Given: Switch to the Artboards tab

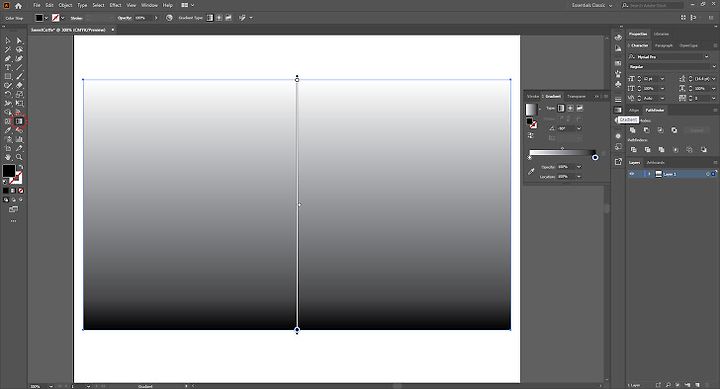Looking at the screenshot, I should pyautogui.click(x=656, y=163).
